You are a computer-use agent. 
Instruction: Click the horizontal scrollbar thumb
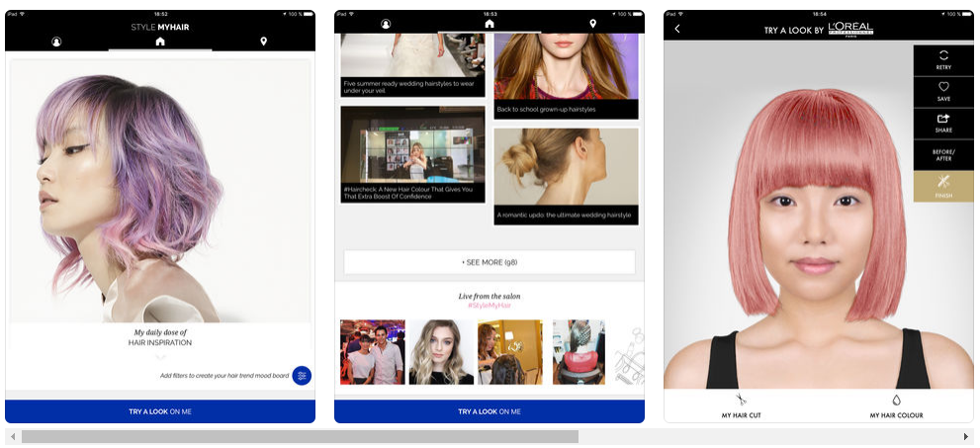[x=300, y=436]
